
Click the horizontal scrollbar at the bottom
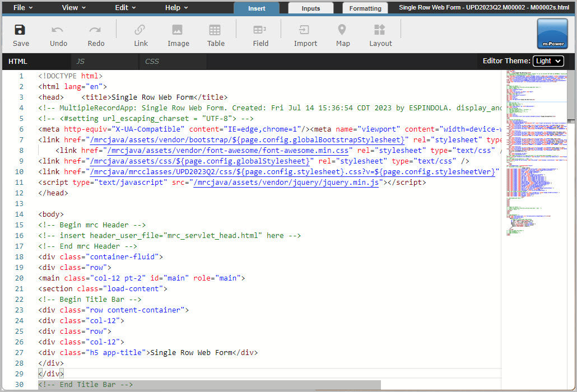210,385
